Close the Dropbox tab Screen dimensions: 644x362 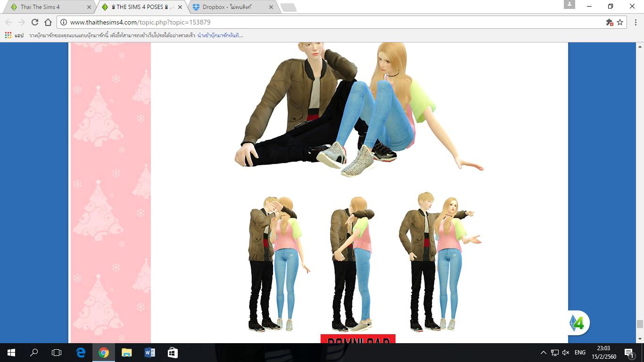tap(271, 7)
